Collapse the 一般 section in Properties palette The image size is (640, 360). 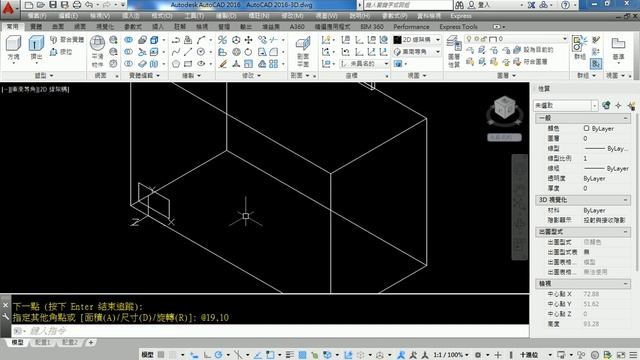point(625,118)
